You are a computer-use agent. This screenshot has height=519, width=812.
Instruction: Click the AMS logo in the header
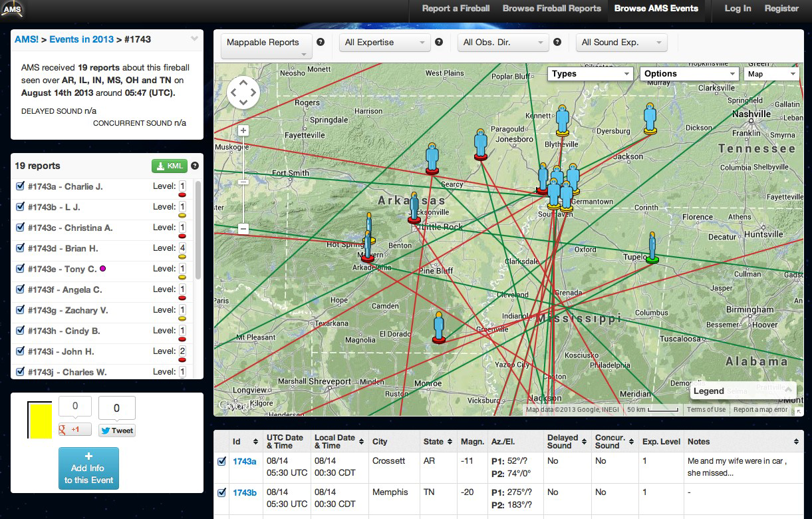tap(13, 9)
